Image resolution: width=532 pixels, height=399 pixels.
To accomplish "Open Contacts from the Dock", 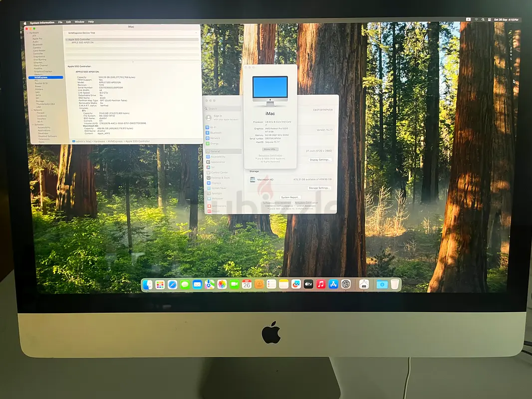I will [x=259, y=285].
